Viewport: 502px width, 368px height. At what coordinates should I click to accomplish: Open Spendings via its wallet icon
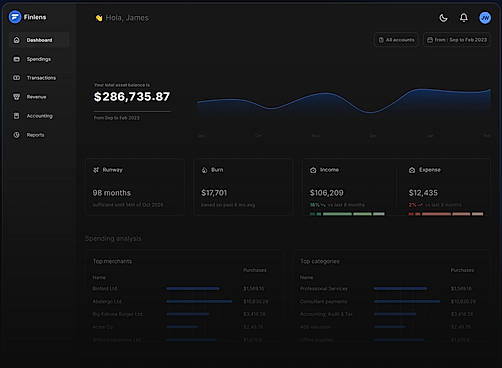pyautogui.click(x=16, y=59)
